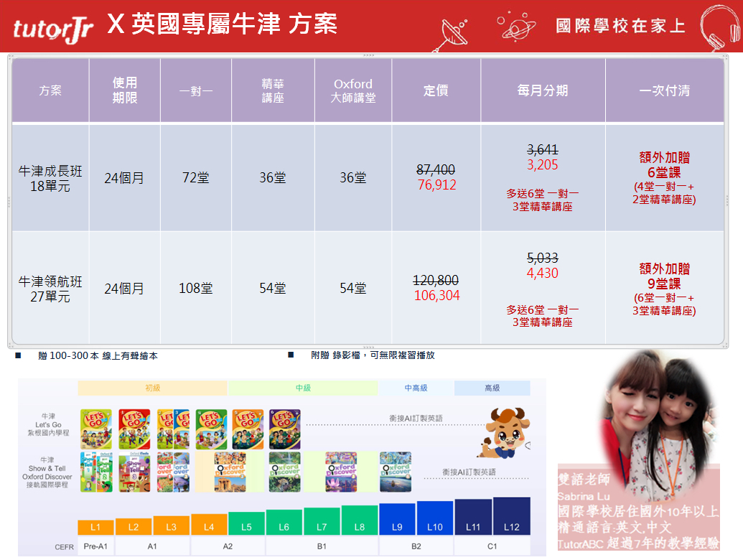Click the headphones icon at top right

[719, 27]
